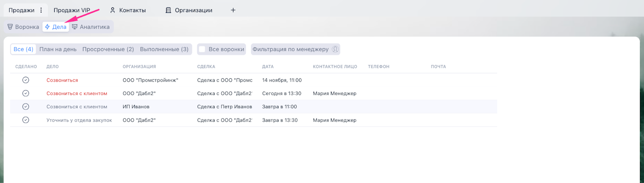Enable the Все воронки checkbox
644x183 pixels.
202,49
